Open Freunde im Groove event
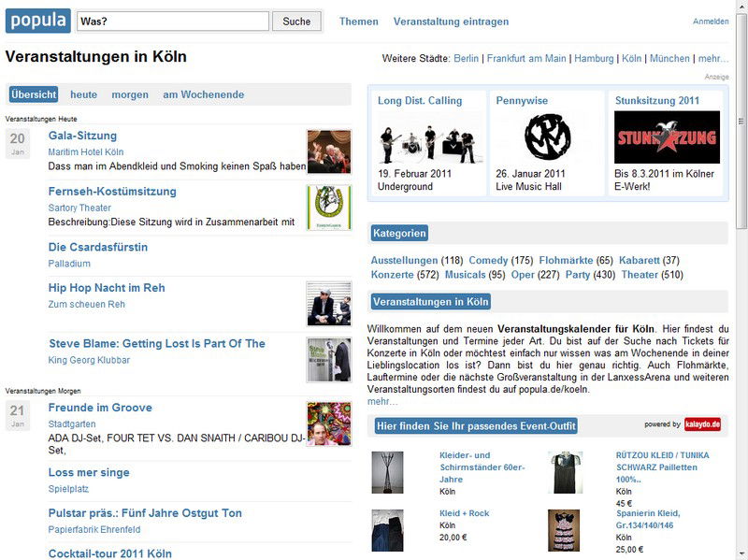The height and width of the screenshot is (560, 748). pos(100,408)
